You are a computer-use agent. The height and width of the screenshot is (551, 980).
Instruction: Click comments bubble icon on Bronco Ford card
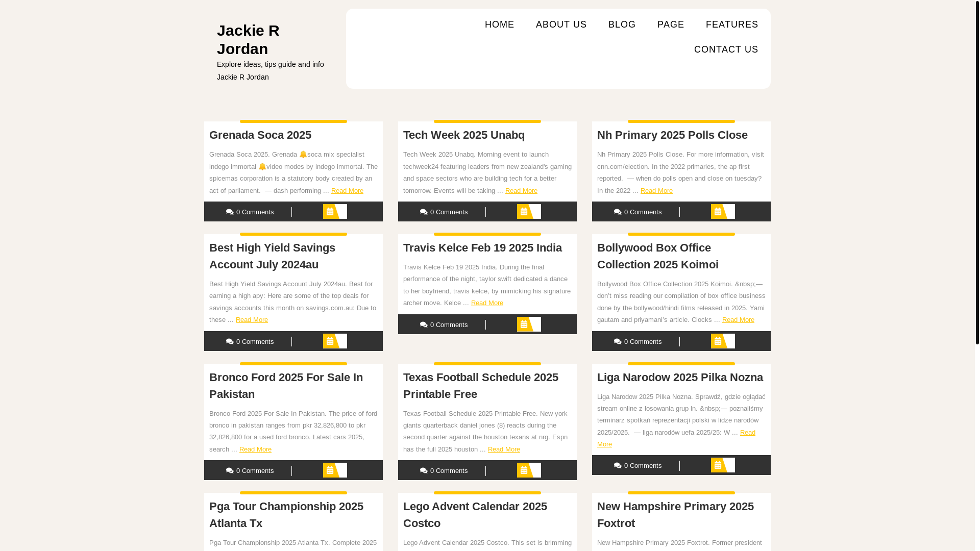(x=230, y=471)
